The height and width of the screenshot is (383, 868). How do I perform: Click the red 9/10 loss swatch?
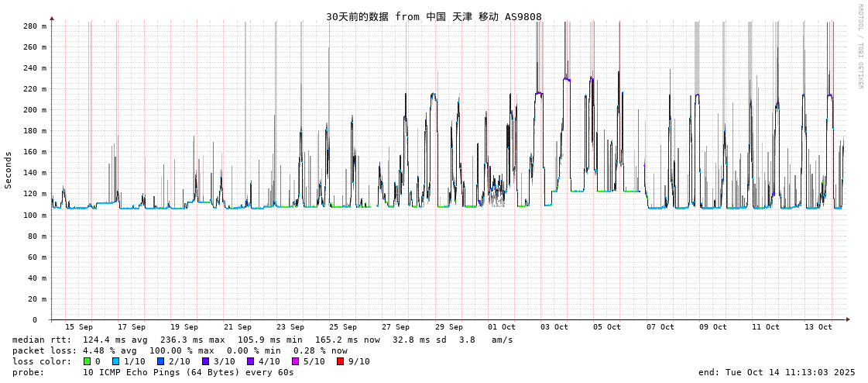(x=340, y=361)
